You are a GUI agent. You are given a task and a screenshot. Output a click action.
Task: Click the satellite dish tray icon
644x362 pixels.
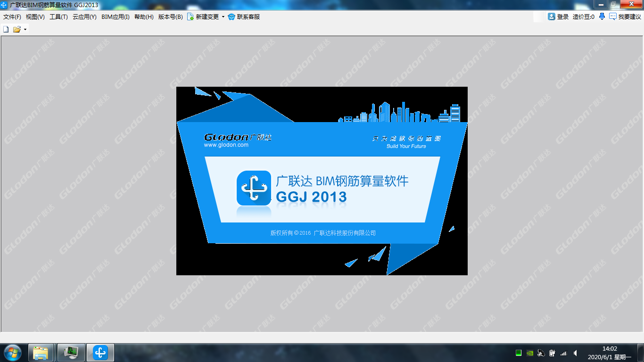click(x=541, y=353)
